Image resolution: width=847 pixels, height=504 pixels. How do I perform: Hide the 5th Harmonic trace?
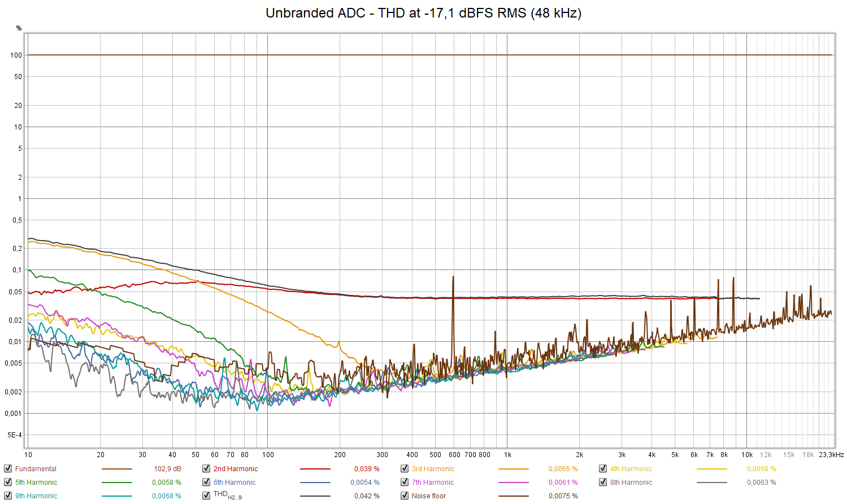pos(8,482)
